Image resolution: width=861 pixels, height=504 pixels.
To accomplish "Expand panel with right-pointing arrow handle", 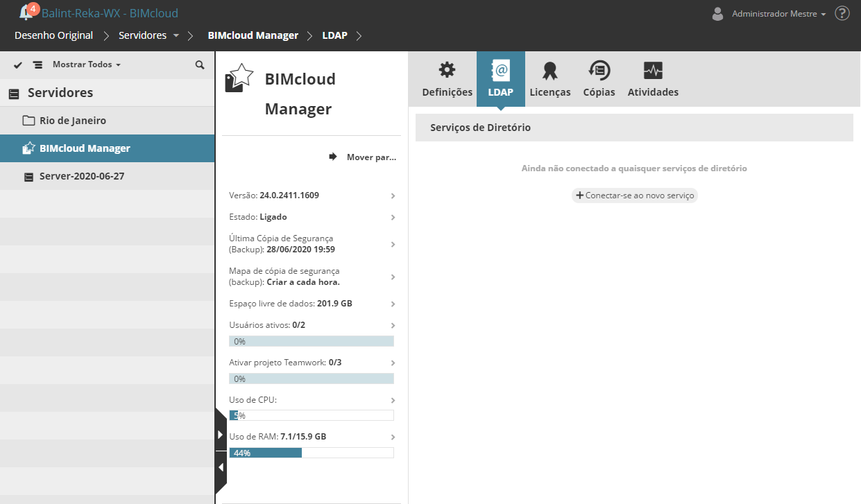I will click(221, 435).
